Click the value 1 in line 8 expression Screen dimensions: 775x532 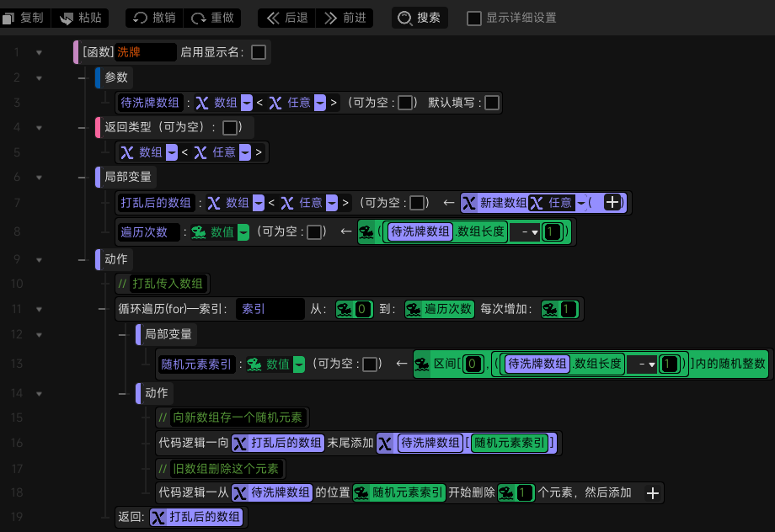552,232
